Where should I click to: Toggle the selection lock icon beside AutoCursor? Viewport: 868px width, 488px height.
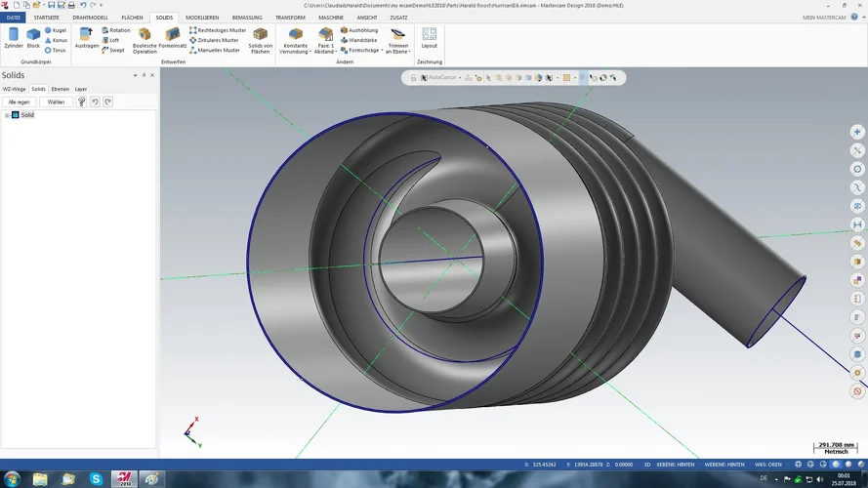[x=413, y=77]
